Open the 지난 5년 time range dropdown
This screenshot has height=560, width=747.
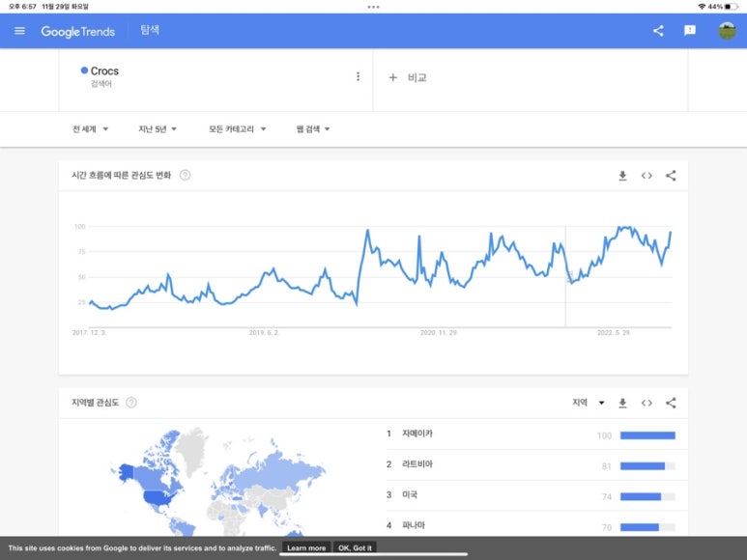tap(158, 129)
